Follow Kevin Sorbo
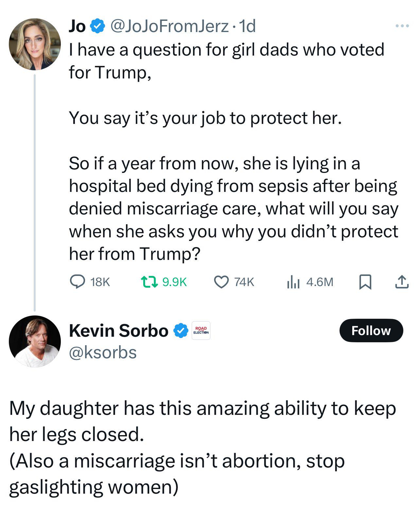The height and width of the screenshot is (526, 420). [x=371, y=331]
